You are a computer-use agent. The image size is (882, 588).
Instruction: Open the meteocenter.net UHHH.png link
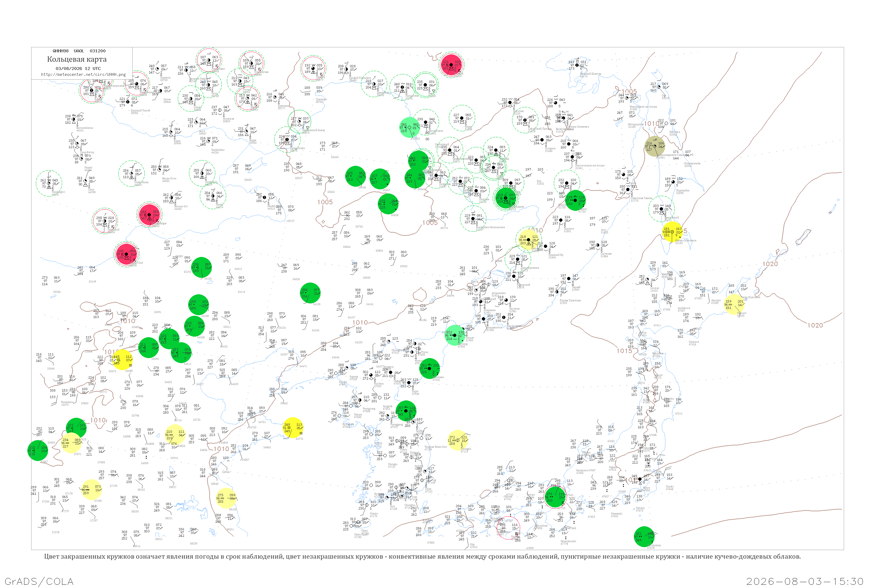(83, 75)
